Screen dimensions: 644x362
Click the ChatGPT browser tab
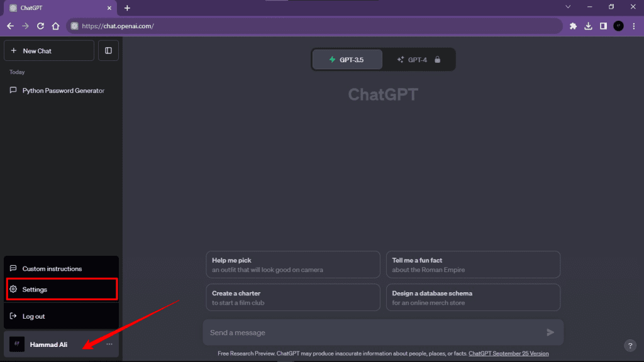click(60, 8)
